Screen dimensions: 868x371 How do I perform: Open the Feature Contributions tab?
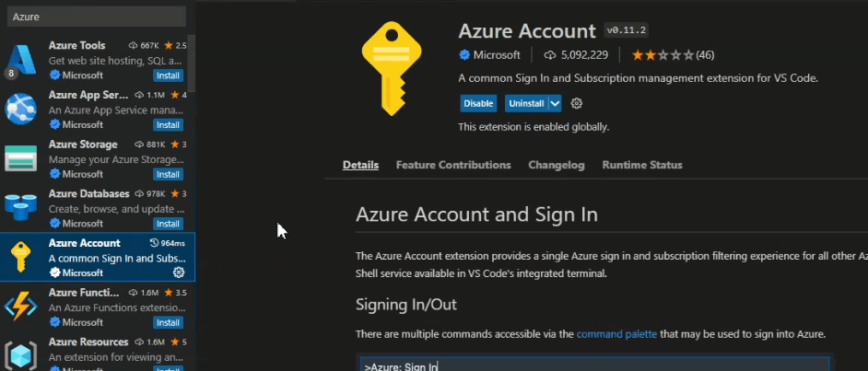[453, 165]
